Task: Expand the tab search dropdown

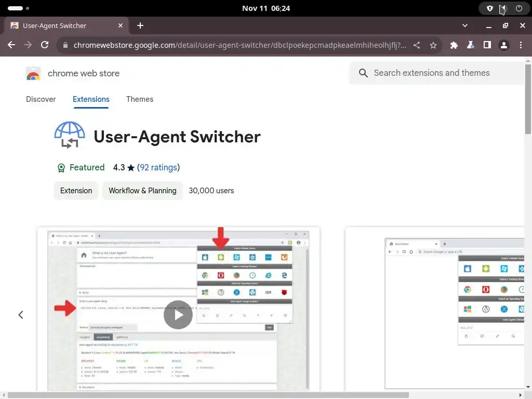Action: click(465, 25)
